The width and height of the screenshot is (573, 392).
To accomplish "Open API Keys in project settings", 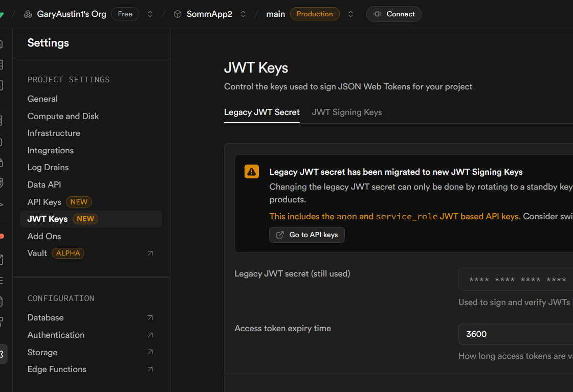I will click(45, 202).
